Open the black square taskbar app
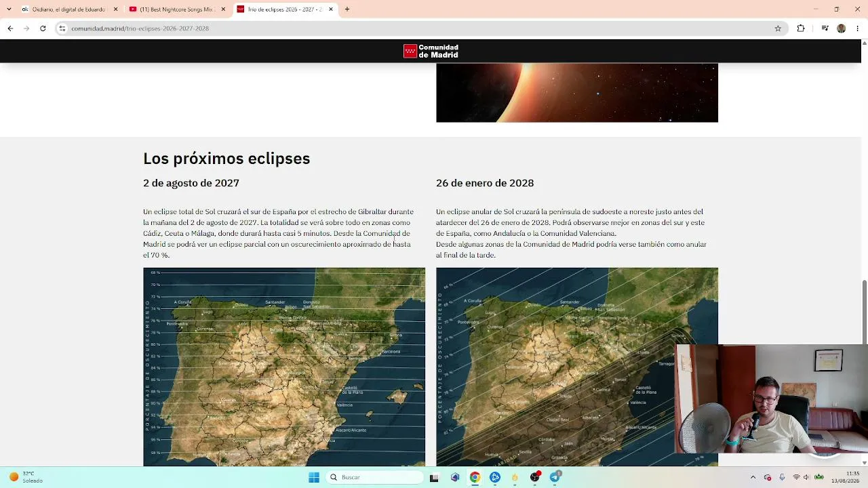Screen dimensions: 868x488 pyautogui.click(x=434, y=477)
